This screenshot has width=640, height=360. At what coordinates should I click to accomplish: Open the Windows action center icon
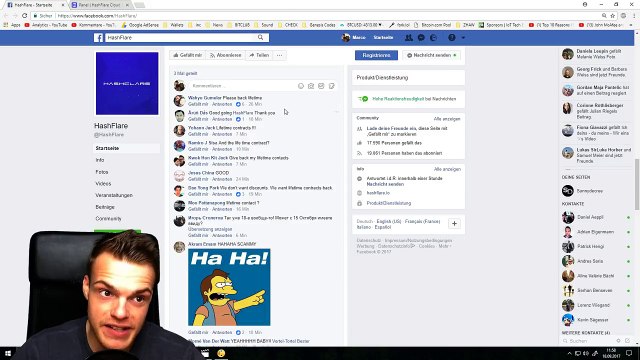(630, 353)
